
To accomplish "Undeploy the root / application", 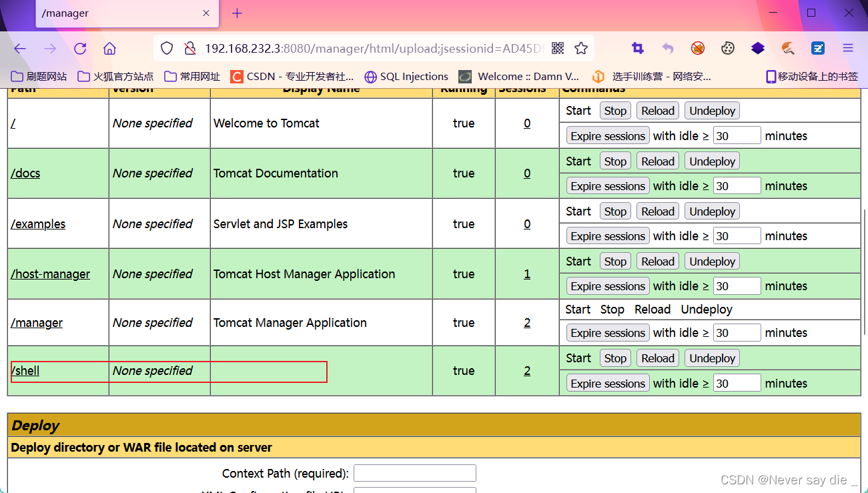I will point(713,111).
